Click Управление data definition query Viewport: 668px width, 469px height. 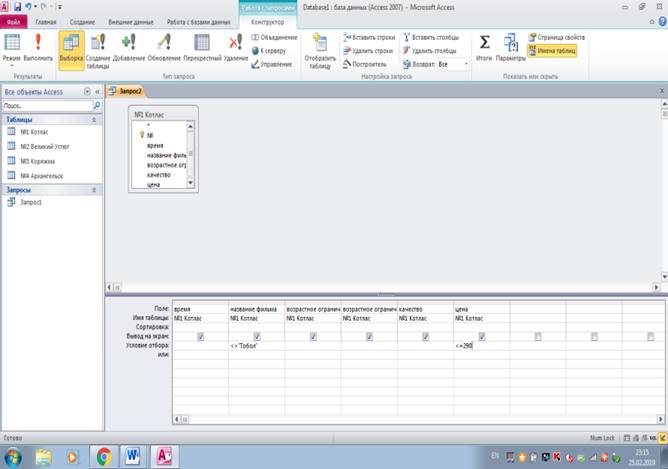pos(271,64)
